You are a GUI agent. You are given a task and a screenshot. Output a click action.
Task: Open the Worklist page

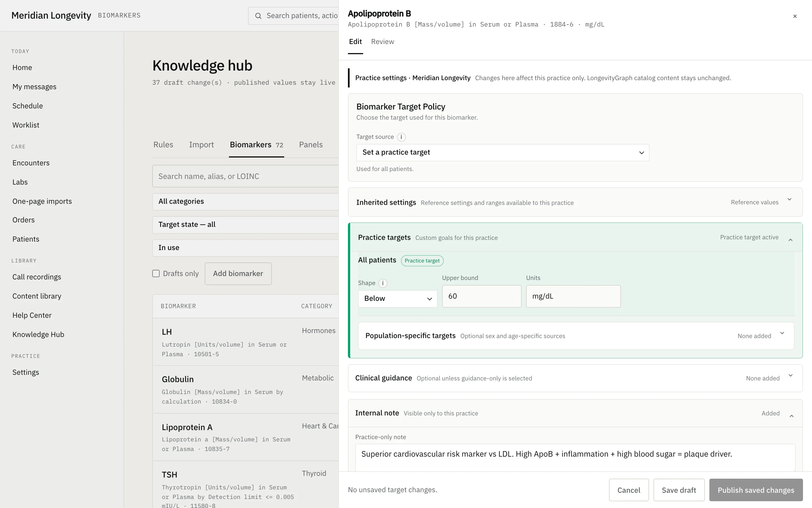[26, 125]
